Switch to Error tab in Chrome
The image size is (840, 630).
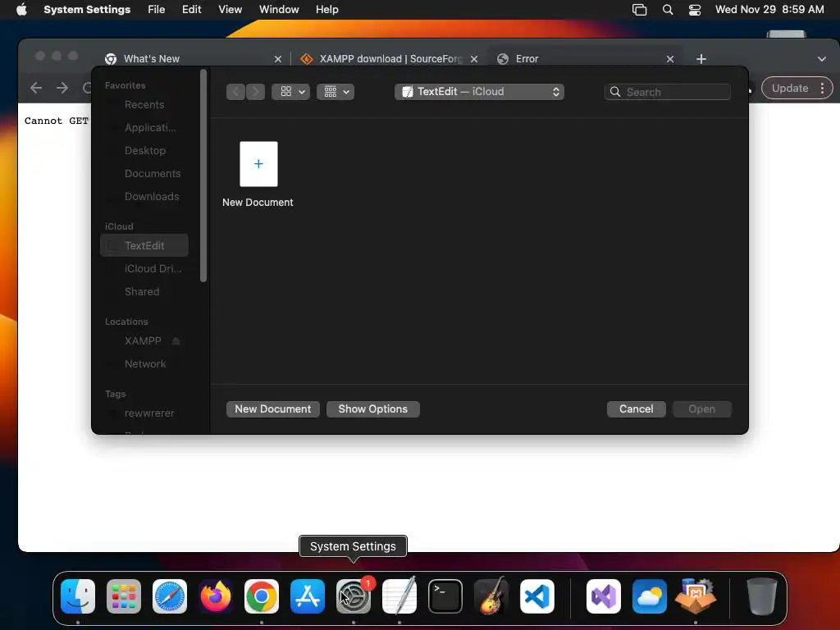(x=584, y=59)
